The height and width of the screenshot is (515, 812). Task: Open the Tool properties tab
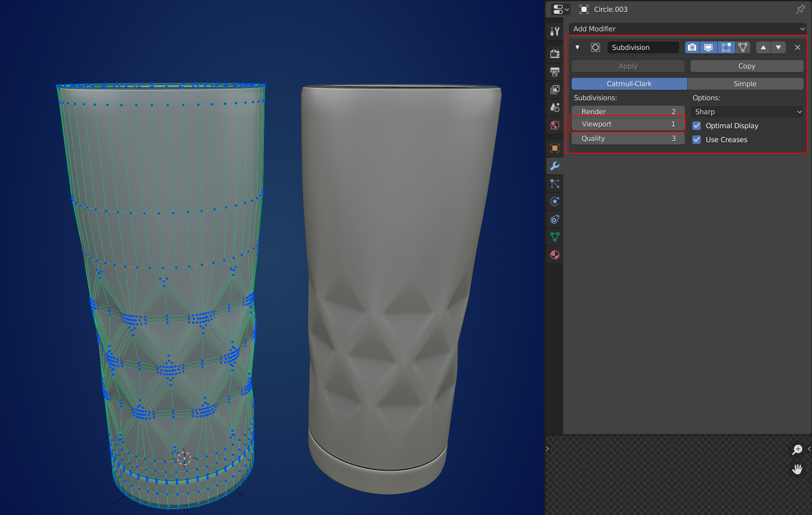pyautogui.click(x=554, y=31)
